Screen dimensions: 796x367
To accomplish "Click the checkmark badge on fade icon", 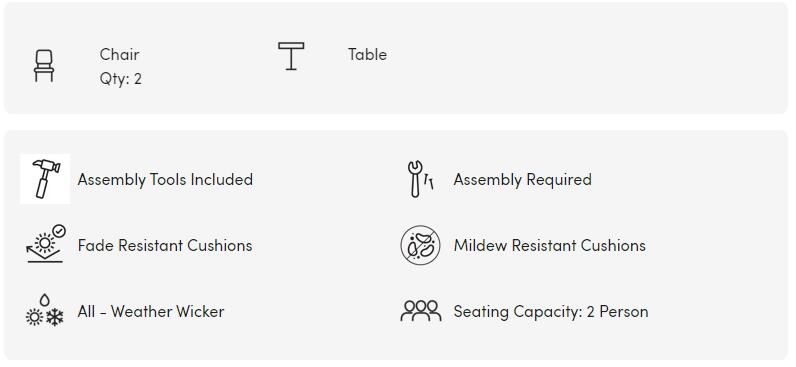I will click(59, 231).
